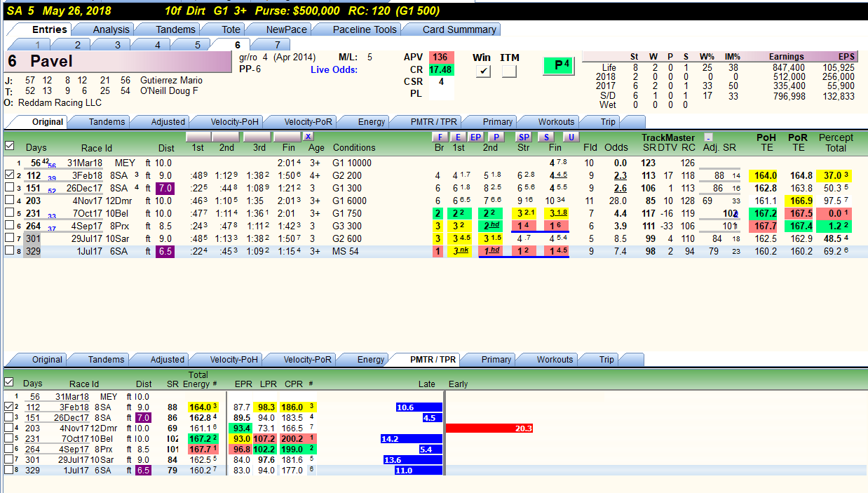This screenshot has width=868, height=493.
Task: Click the purple 7.0 distance cell in upper table
Action: (x=165, y=188)
